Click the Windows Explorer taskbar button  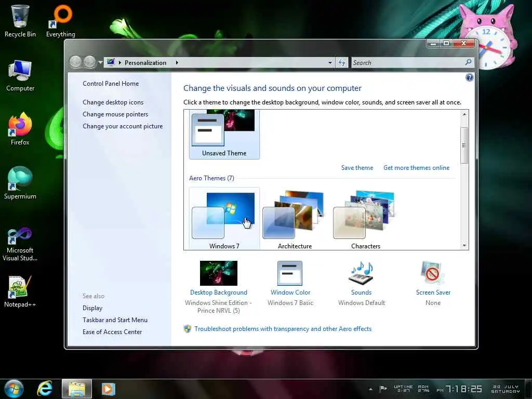click(77, 389)
